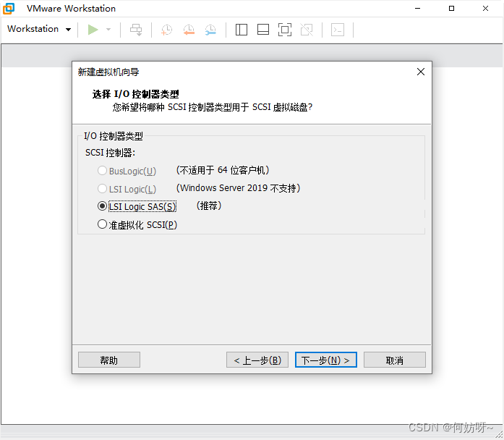
Task: Click the take snapshot toolbar icon
Action: (166, 30)
